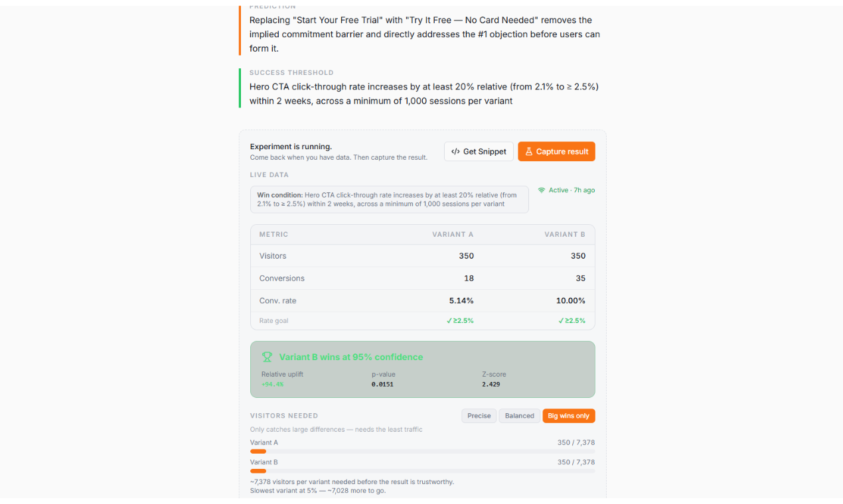Select the Precise sensitivity option
The width and height of the screenshot is (843, 504).
(x=479, y=416)
